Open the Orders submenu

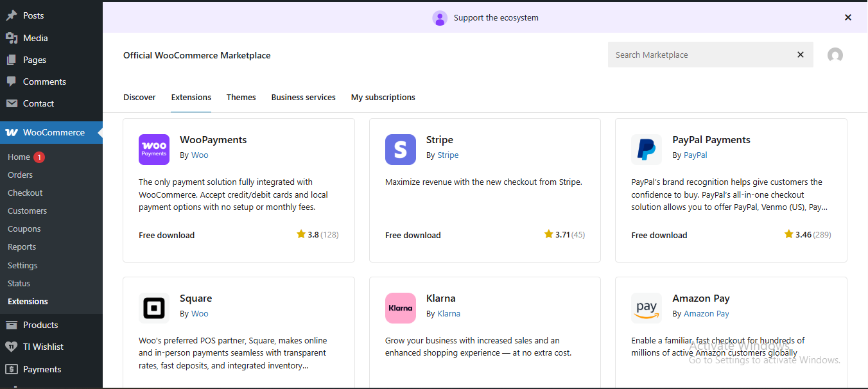[x=20, y=175]
